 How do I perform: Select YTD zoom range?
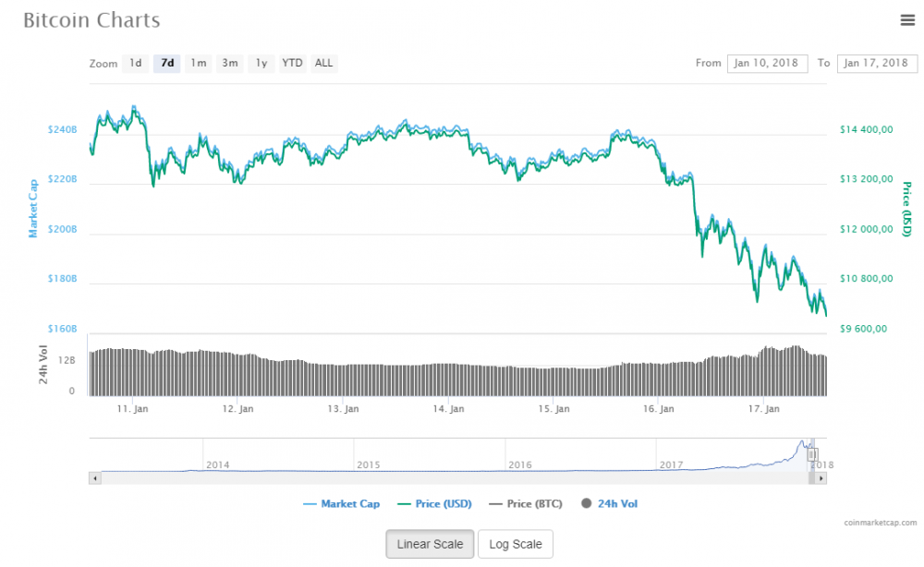click(x=292, y=63)
